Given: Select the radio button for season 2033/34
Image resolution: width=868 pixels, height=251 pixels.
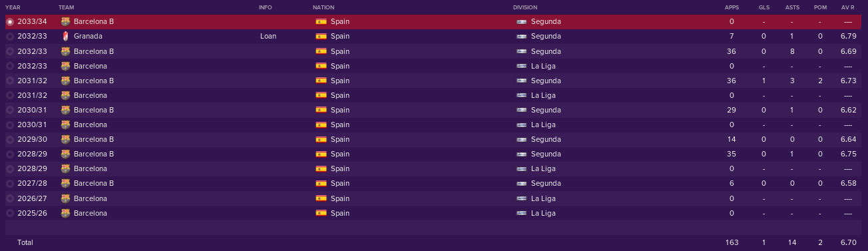Looking at the screenshot, I should click(x=9, y=21).
